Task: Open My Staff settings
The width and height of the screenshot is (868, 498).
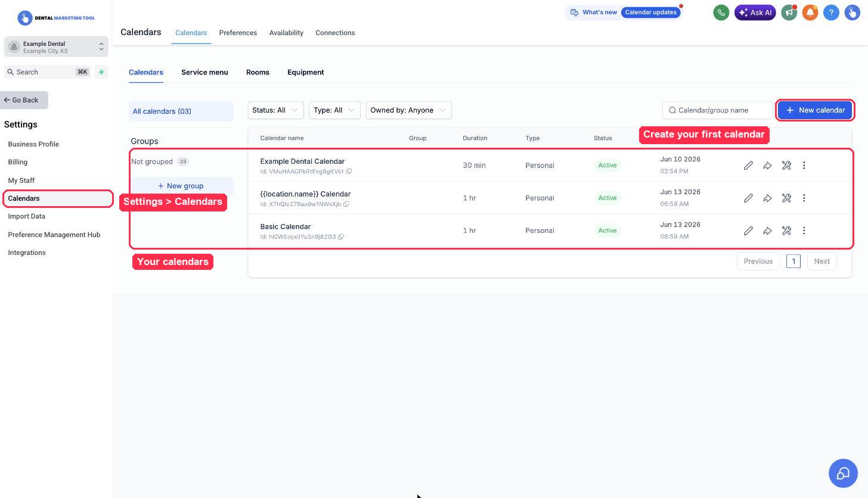Action: pos(21,180)
